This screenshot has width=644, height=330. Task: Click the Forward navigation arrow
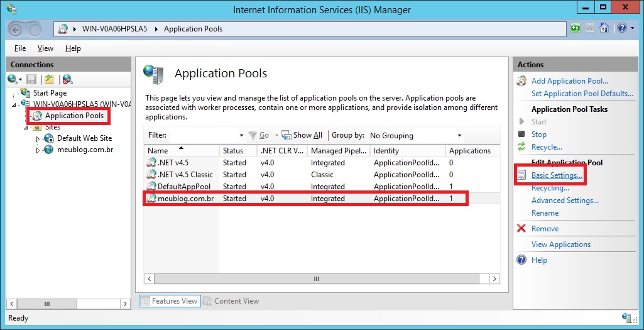[x=36, y=29]
